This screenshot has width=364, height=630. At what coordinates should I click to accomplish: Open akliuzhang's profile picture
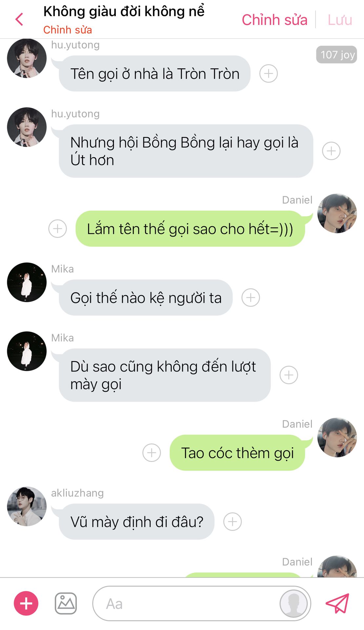[27, 506]
